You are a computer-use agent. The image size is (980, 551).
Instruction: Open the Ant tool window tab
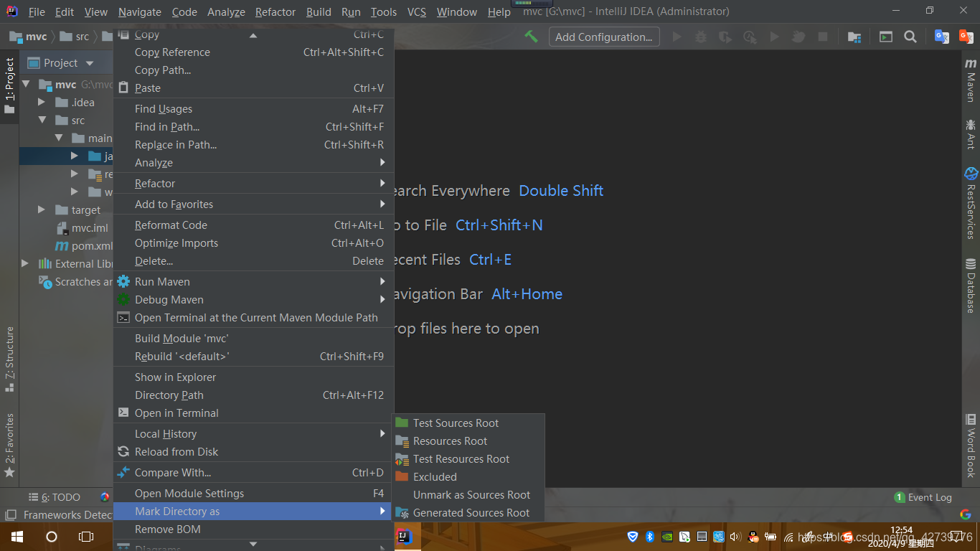(971, 134)
